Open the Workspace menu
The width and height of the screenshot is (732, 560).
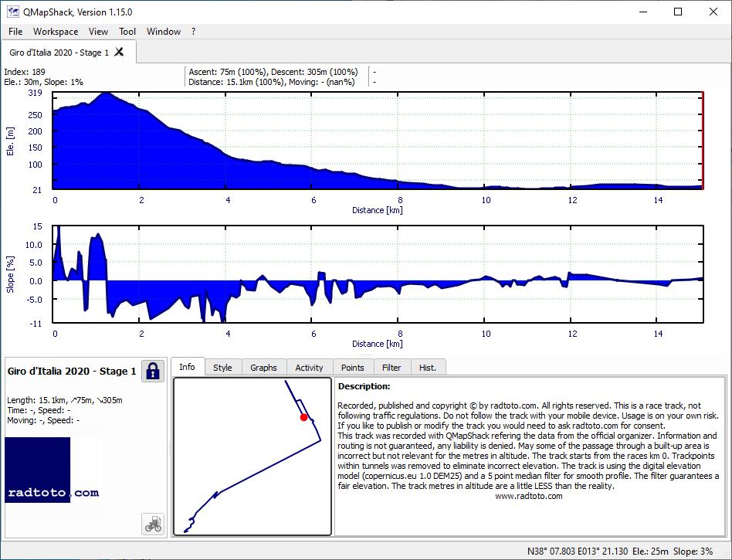pyautogui.click(x=56, y=32)
